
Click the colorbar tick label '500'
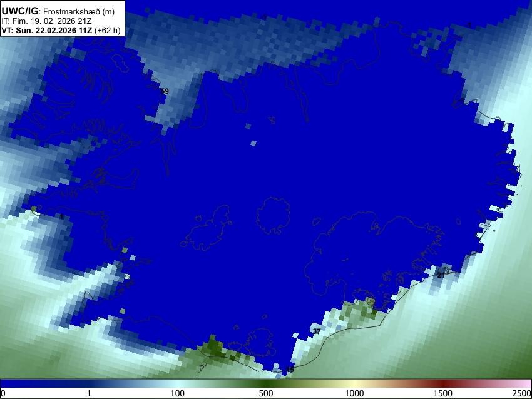[x=265, y=393]
